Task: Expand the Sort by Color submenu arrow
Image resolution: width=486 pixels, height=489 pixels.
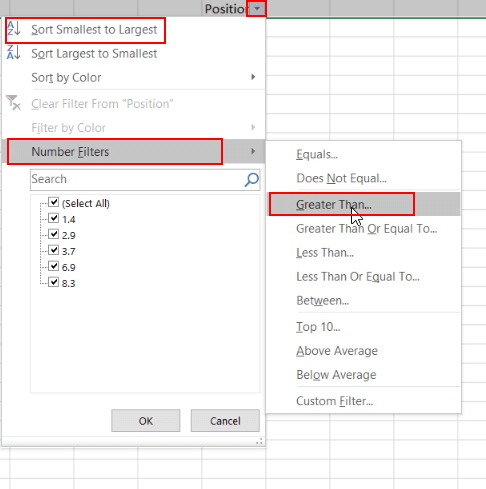Action: (253, 77)
